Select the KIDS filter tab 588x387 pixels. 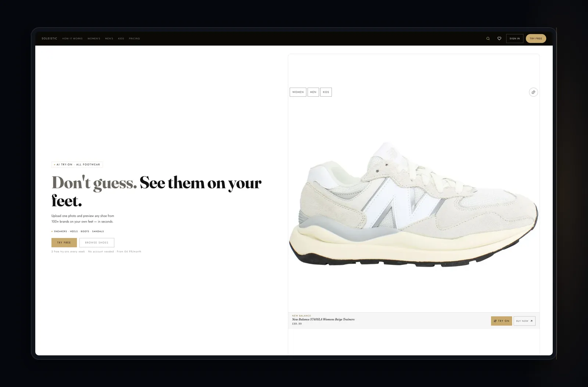pos(326,92)
